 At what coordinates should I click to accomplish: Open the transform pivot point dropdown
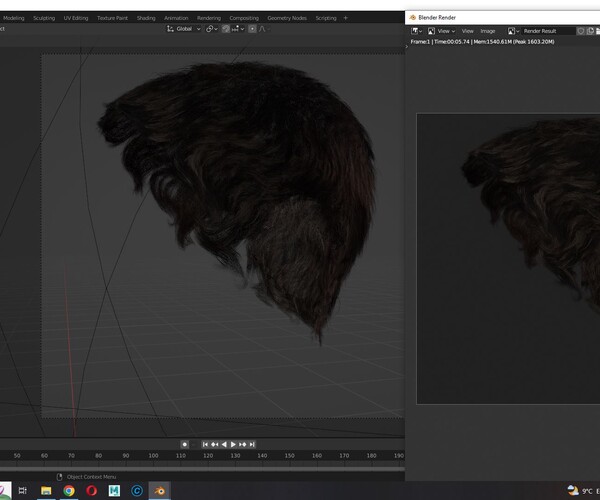coord(212,29)
